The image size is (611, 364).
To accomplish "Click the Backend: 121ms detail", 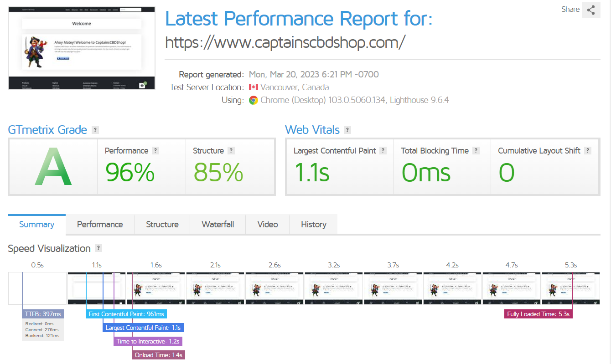I will (x=42, y=336).
